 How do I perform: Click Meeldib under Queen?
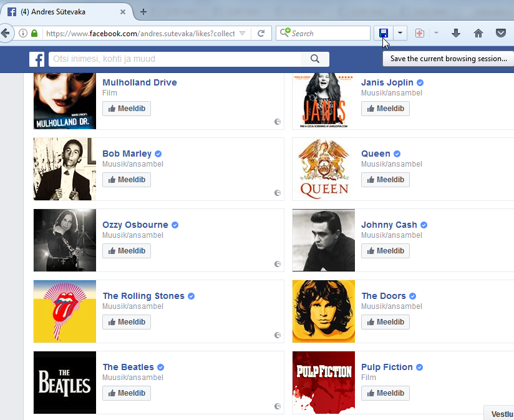[x=385, y=180]
